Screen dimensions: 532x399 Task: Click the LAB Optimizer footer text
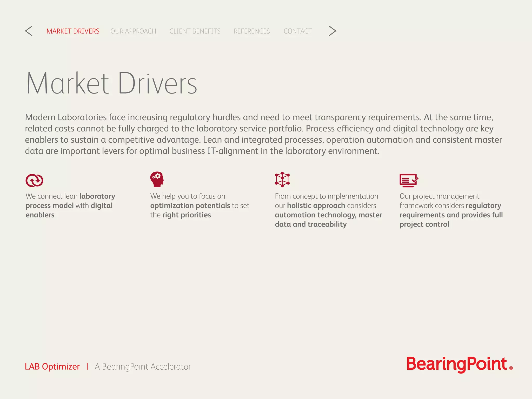coord(52,367)
